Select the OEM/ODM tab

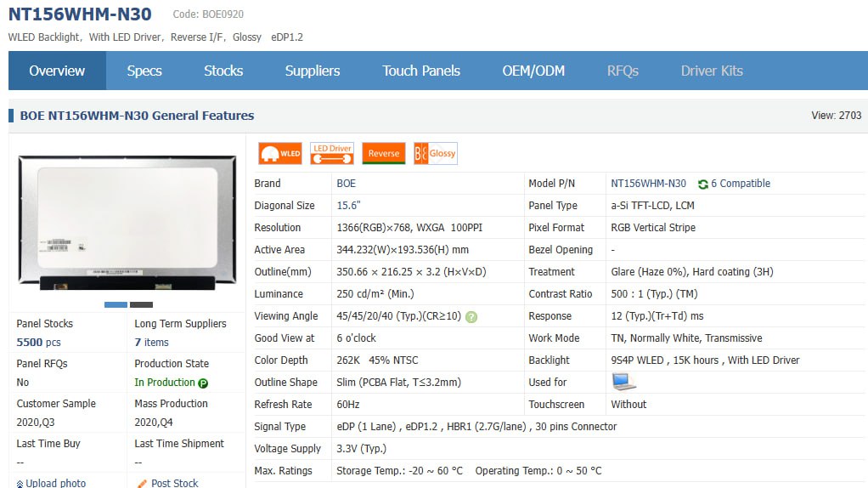(533, 71)
